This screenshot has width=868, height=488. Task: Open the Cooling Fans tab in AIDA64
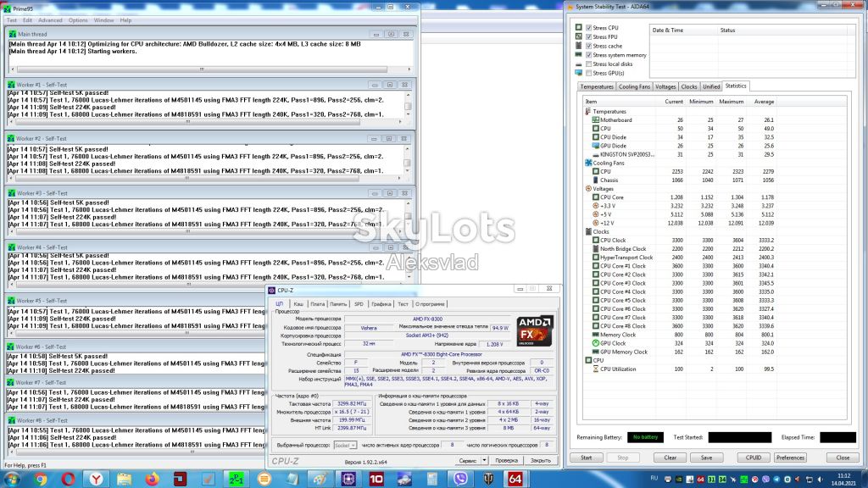[x=634, y=87]
